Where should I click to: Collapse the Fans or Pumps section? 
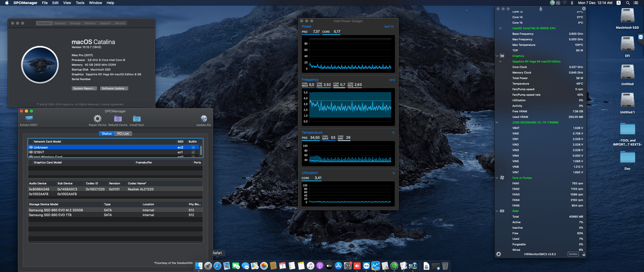coord(497,178)
